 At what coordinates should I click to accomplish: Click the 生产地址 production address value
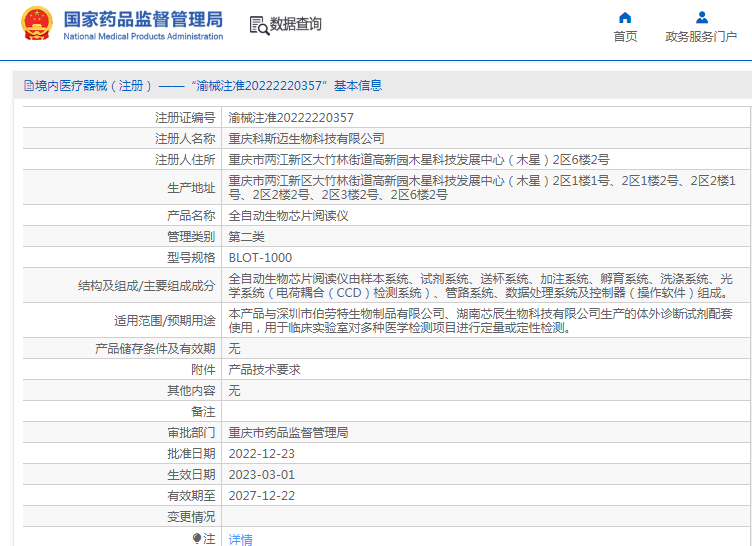482,188
